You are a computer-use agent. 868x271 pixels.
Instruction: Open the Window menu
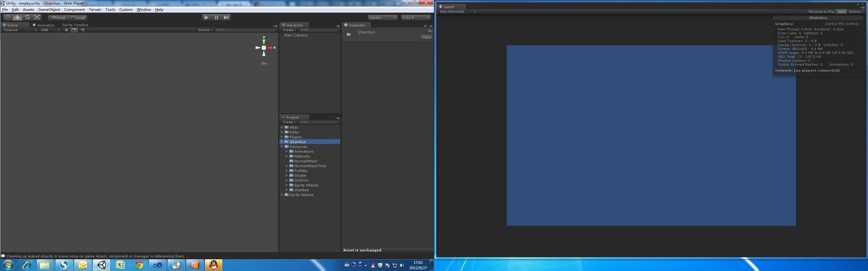click(143, 9)
